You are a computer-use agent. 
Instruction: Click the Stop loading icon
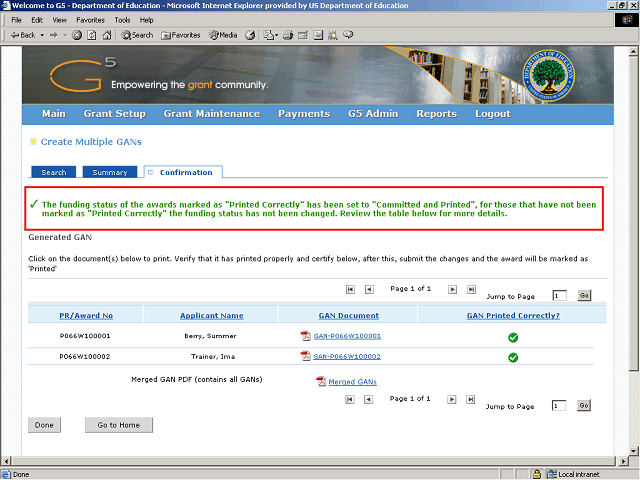click(x=77, y=35)
